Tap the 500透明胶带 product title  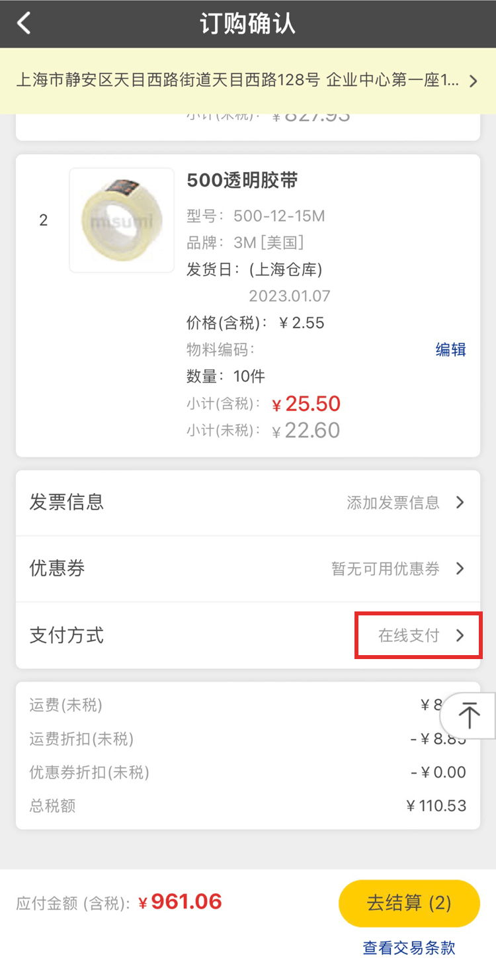[242, 181]
